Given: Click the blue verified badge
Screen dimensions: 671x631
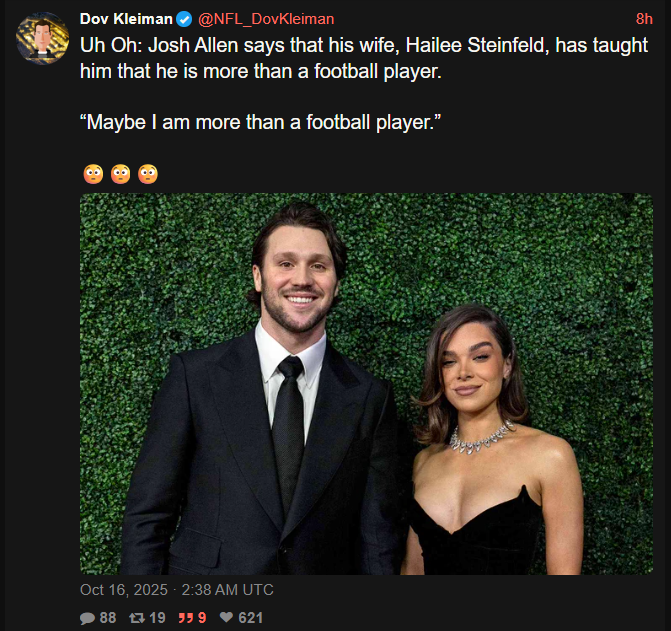Looking at the screenshot, I should click(184, 19).
